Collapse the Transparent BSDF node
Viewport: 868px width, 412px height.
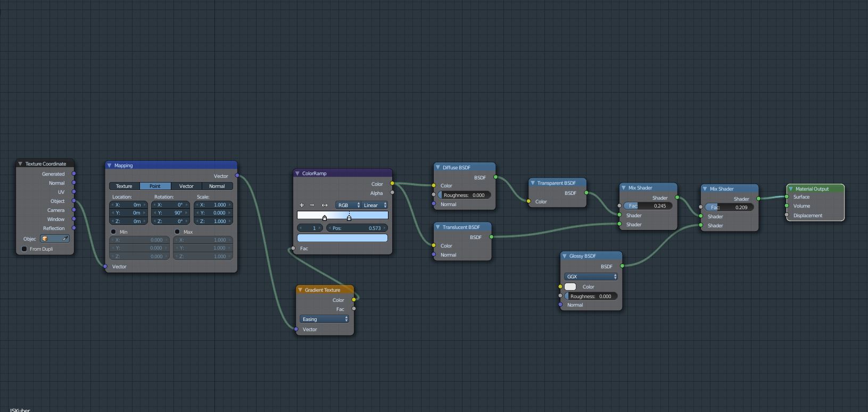click(x=532, y=183)
